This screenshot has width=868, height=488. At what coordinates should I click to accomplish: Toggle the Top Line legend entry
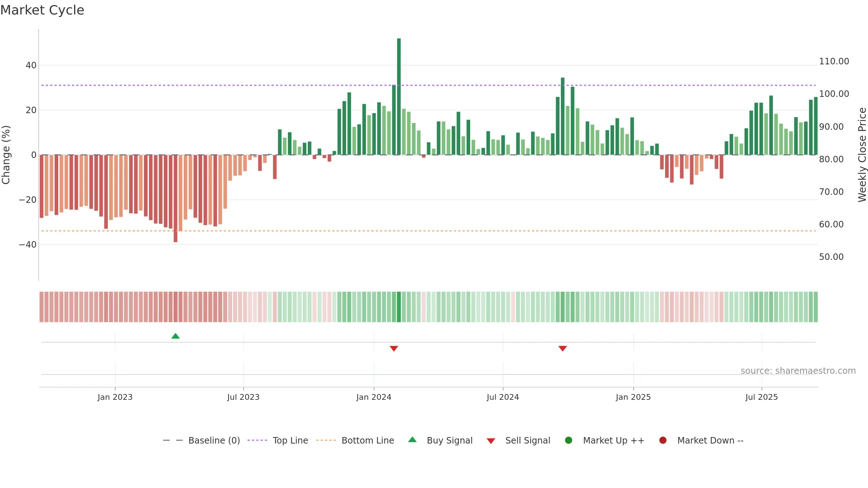(x=278, y=440)
